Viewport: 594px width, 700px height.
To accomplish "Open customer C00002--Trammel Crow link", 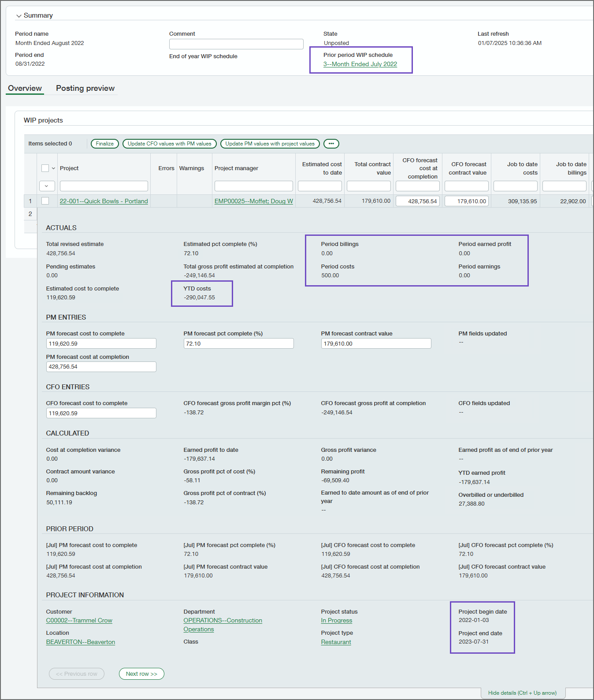I will pos(79,621).
